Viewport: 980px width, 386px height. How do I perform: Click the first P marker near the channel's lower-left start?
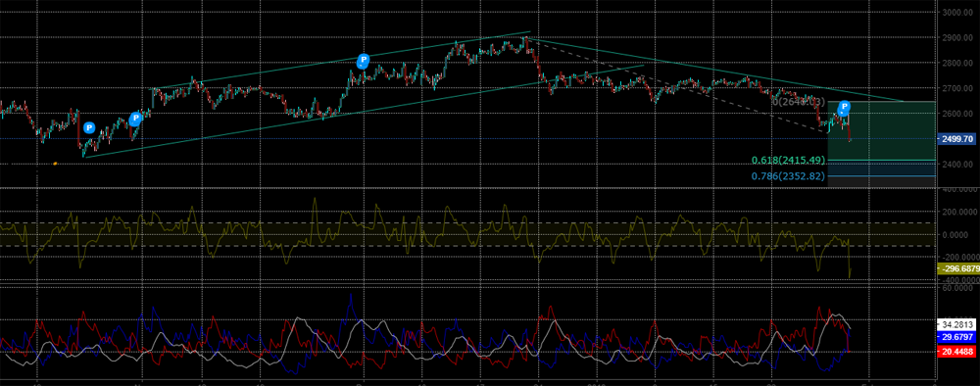pos(89,128)
